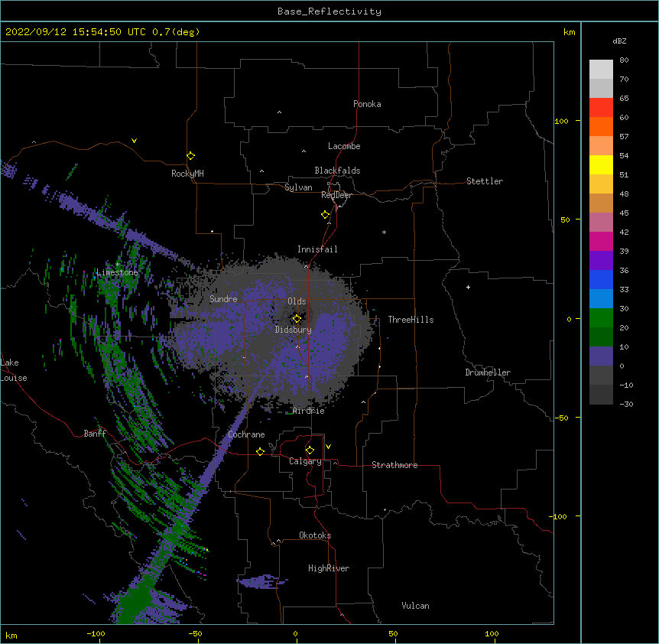Select the light blue 30-33 dBZ legend swatch

pyautogui.click(x=601, y=299)
